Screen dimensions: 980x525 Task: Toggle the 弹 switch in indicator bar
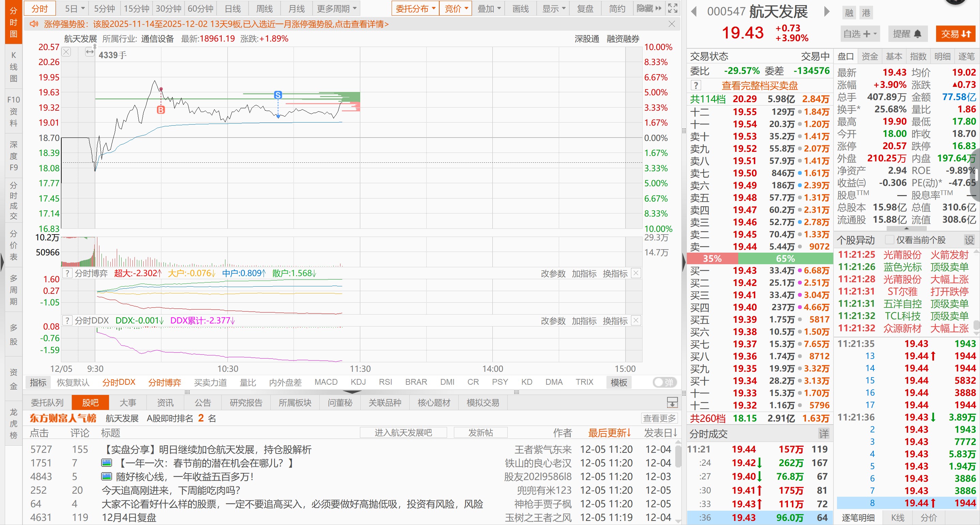(x=664, y=382)
